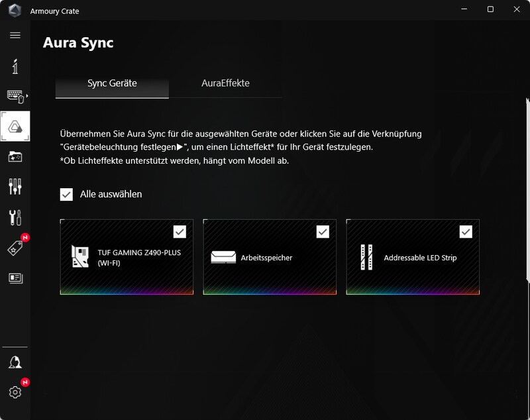Screen dimensions: 530x420
Task: Click the Arbeitsspeicher device card
Action: click(x=269, y=262)
